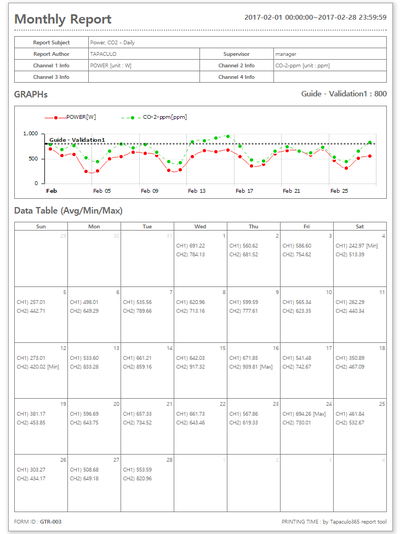Click the 'Power, CO2 - Daily' subject value
The width and height of the screenshot is (400, 534).
(112, 43)
